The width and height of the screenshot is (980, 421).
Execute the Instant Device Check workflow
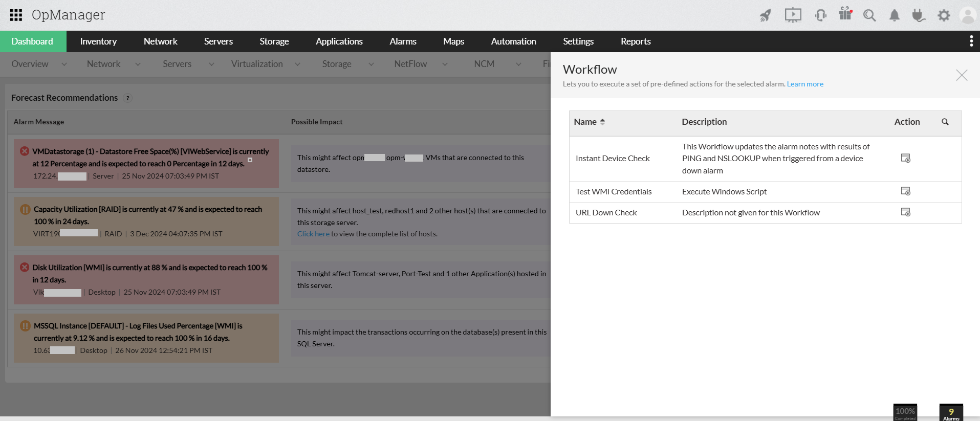[905, 158]
